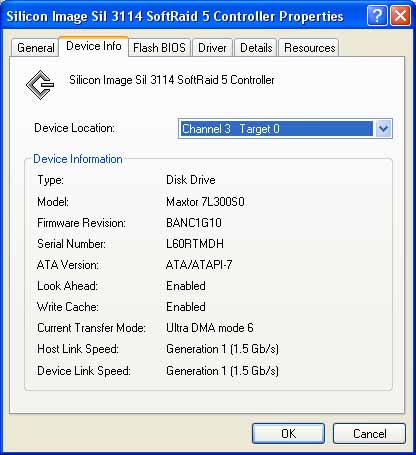Screen dimensions: 416x455
Task: Click the Maxtor 7L300S0 model value
Action: [x=205, y=202]
